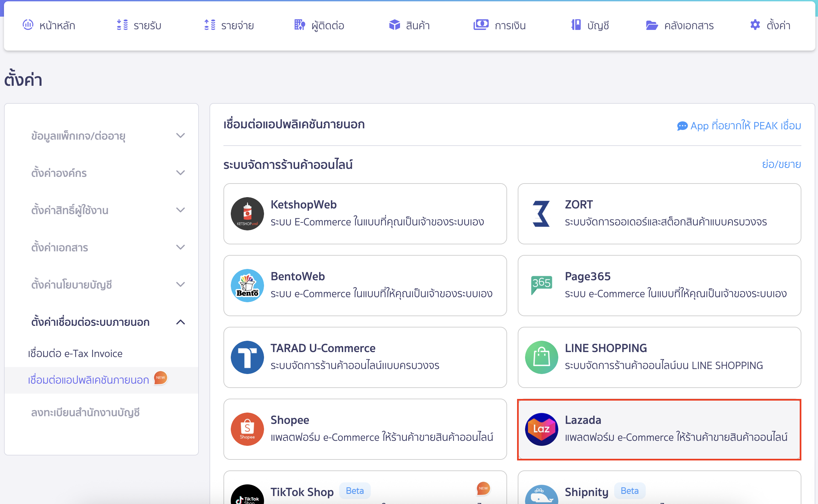818x504 pixels.
Task: Click the income (รายรับ) icon
Action: tap(122, 25)
